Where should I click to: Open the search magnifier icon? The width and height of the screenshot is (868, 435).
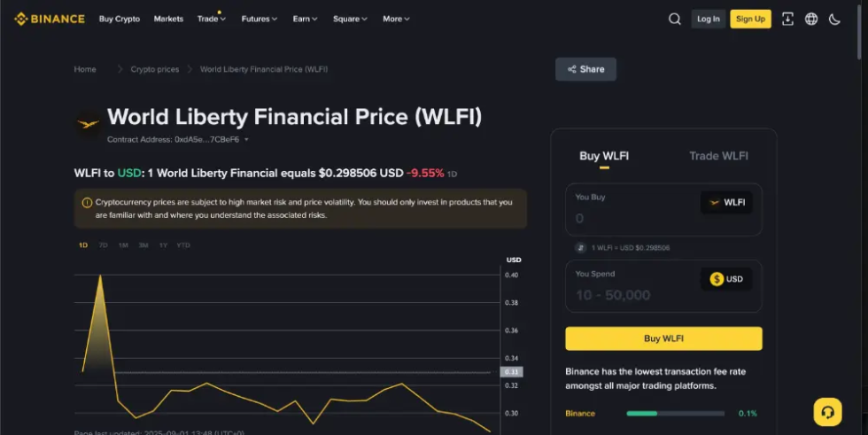click(675, 19)
